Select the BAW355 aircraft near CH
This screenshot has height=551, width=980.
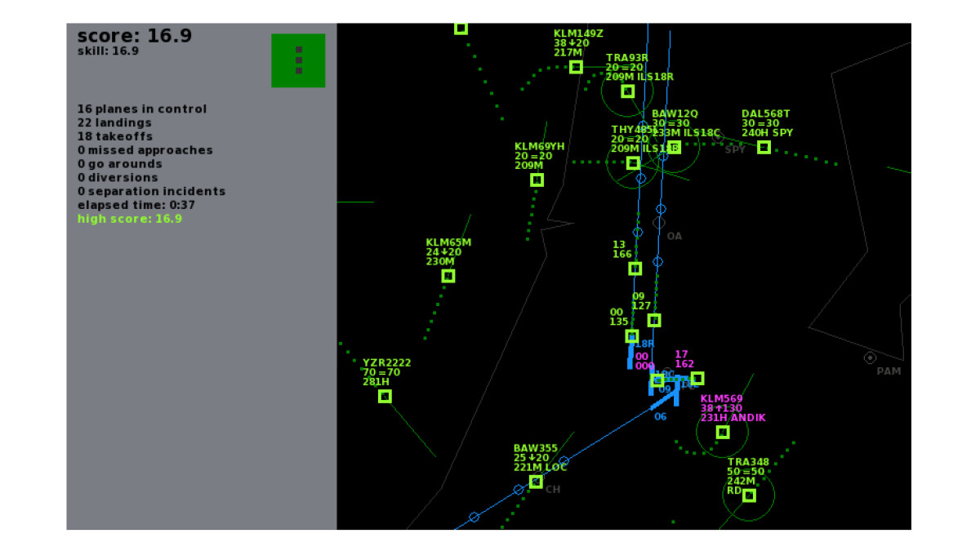pyautogui.click(x=535, y=482)
